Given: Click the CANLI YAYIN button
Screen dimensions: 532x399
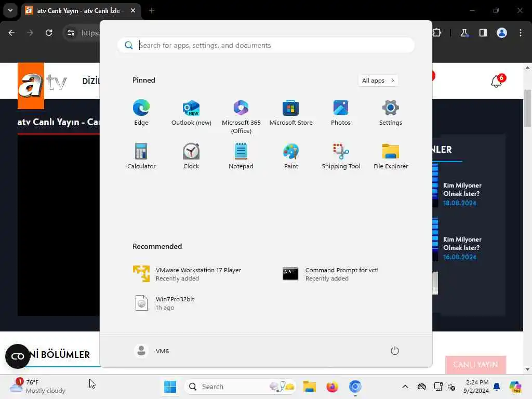Looking at the screenshot, I should coord(475,364).
